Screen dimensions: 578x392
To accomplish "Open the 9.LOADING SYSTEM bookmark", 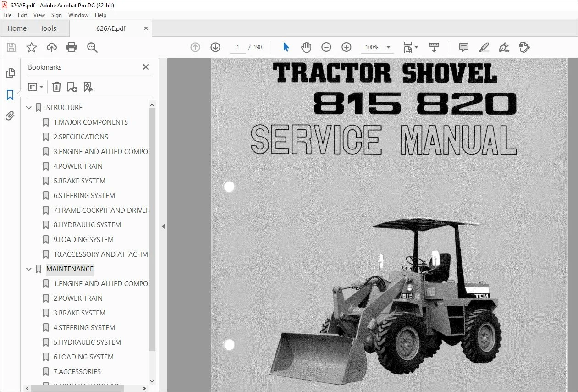I will (x=83, y=240).
